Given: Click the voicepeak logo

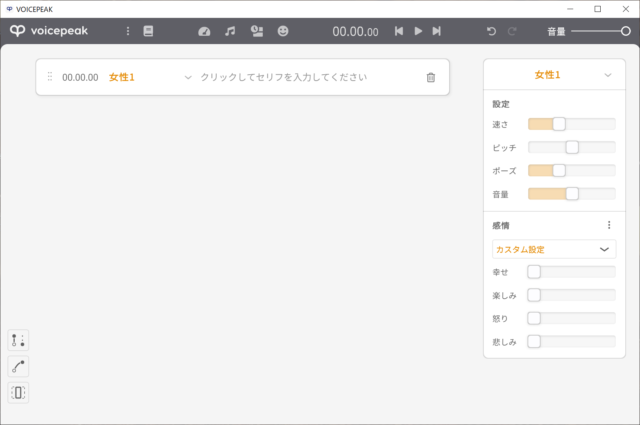Looking at the screenshot, I should pos(49,31).
